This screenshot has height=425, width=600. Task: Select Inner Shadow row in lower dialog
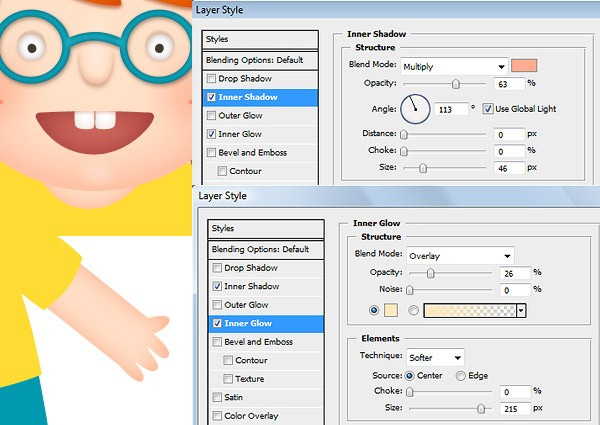click(x=266, y=286)
